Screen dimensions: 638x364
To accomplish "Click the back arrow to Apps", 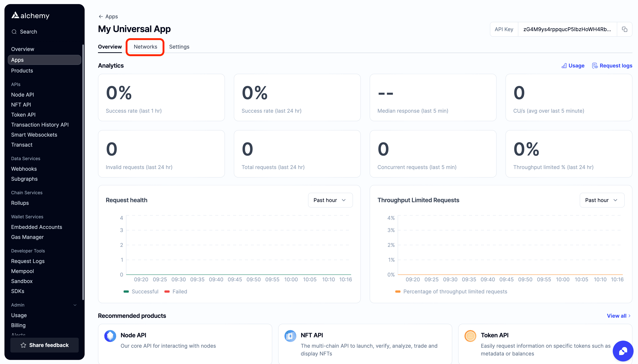I will 101,16.
